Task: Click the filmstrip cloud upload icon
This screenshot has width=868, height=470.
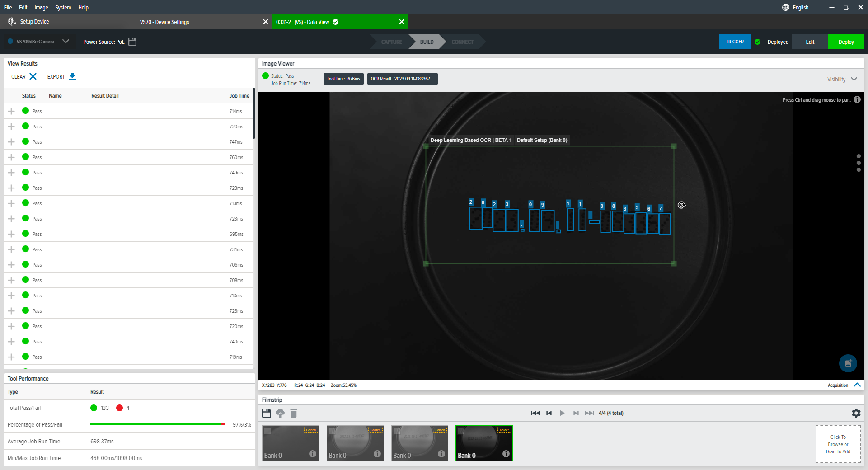Action: pyautogui.click(x=280, y=413)
